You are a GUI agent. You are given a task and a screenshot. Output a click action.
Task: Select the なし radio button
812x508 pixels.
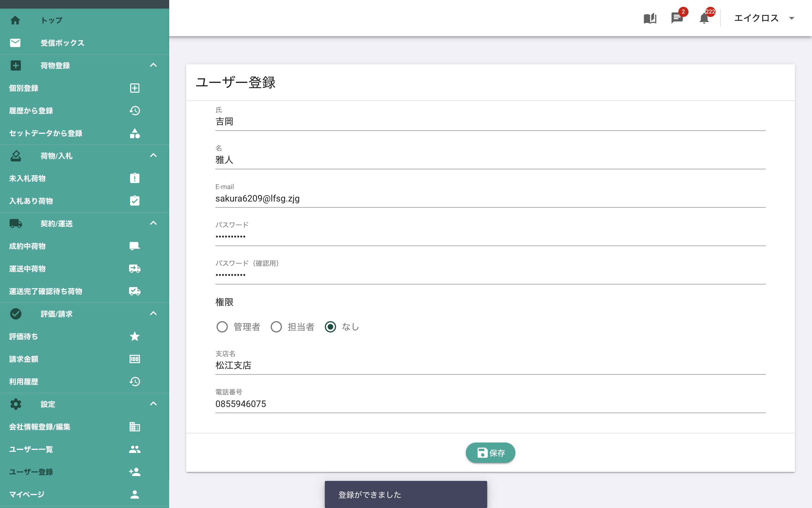(330, 327)
